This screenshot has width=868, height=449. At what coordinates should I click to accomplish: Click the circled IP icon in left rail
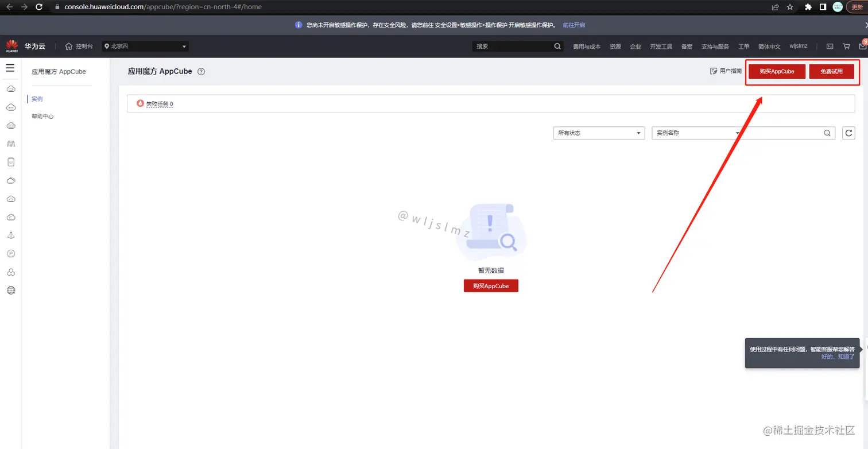[x=11, y=254]
